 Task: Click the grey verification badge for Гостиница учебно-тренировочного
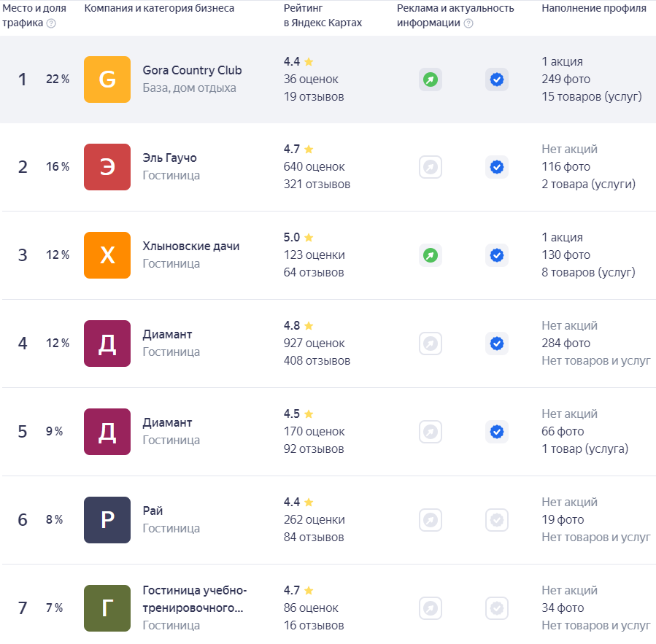tap(497, 608)
